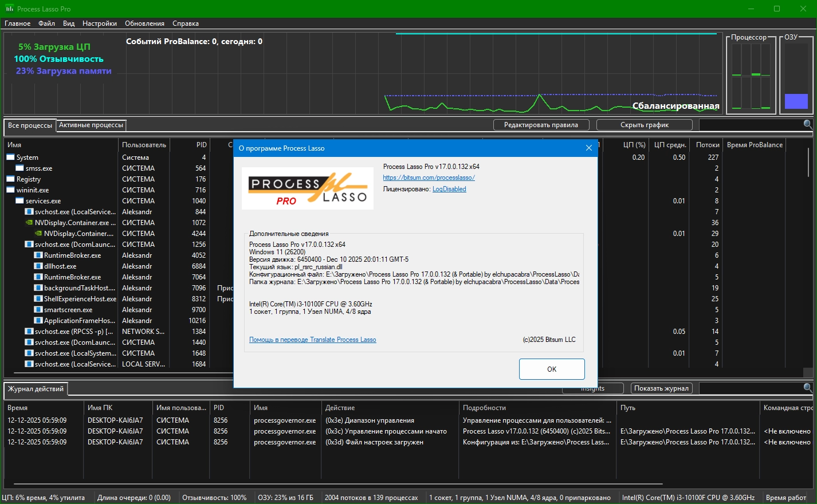The image size is (817, 504).
Task: Click the magnifier icon of the log search
Action: pos(808,388)
